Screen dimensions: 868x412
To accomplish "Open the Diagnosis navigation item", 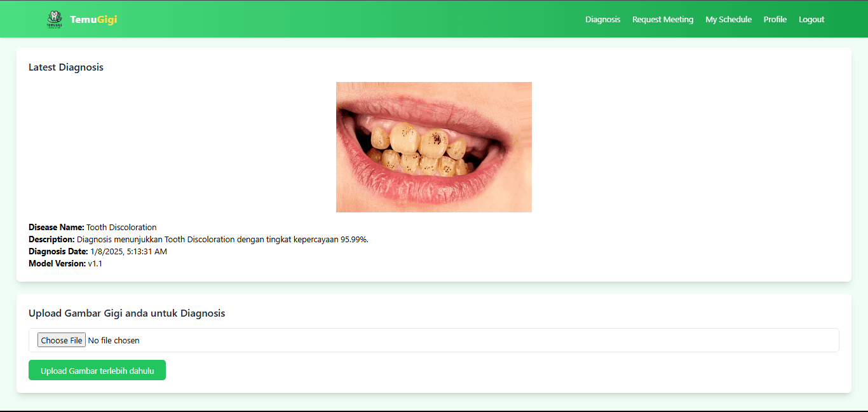I will coord(602,20).
